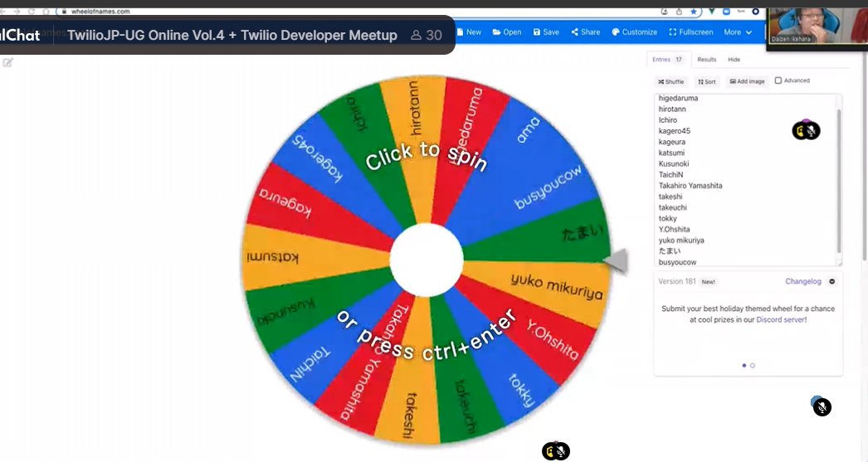Enter Fullscreen mode
This screenshot has height=462, width=868.
coord(691,32)
